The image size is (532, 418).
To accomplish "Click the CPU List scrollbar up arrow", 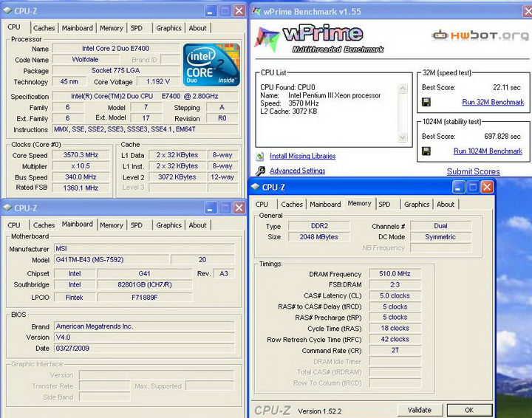I will (x=403, y=89).
